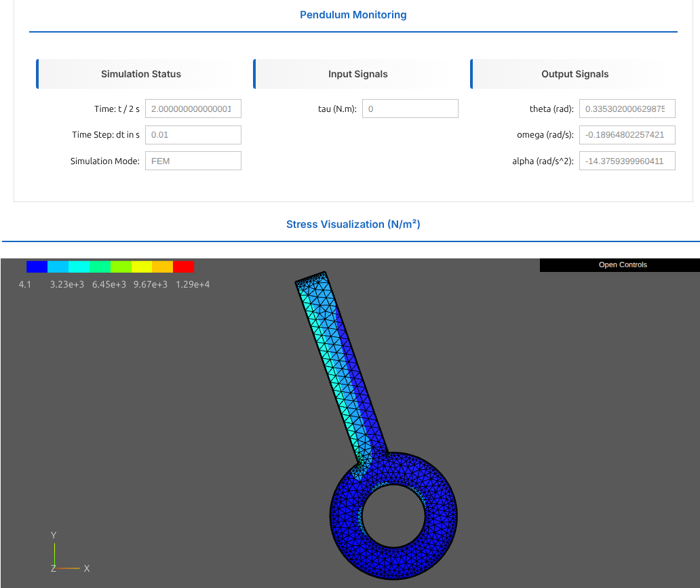Screen dimensions: 700x588
Task: Select the omega (rad/s) output field
Action: click(627, 135)
